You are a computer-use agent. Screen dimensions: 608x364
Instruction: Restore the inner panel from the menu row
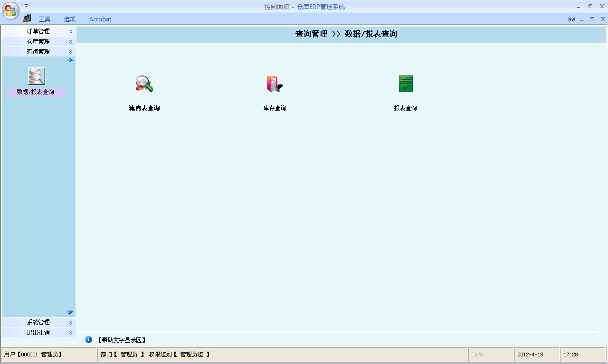click(592, 19)
